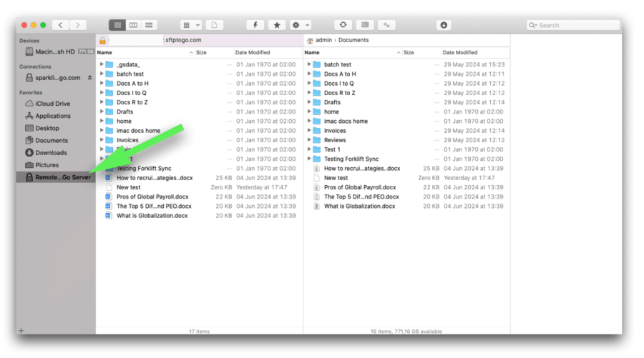Go forward with the right chevron button

[77, 25]
